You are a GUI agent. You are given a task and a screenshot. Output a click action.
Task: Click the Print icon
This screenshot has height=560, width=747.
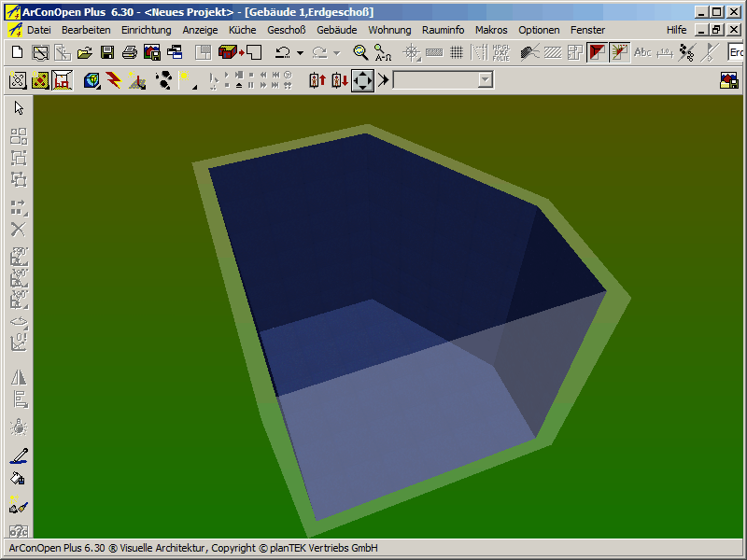[130, 52]
